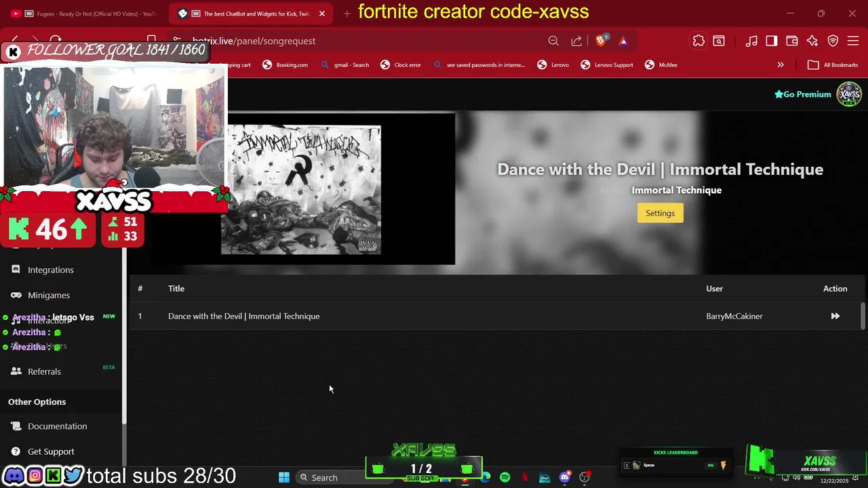Open a new browser tab
Screen dimensions: 868x488
[x=347, y=13]
